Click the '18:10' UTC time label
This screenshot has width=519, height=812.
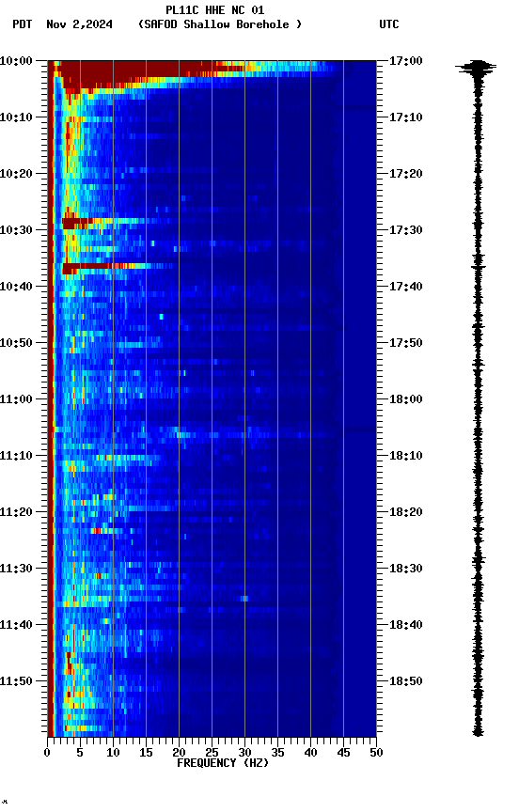click(x=406, y=456)
